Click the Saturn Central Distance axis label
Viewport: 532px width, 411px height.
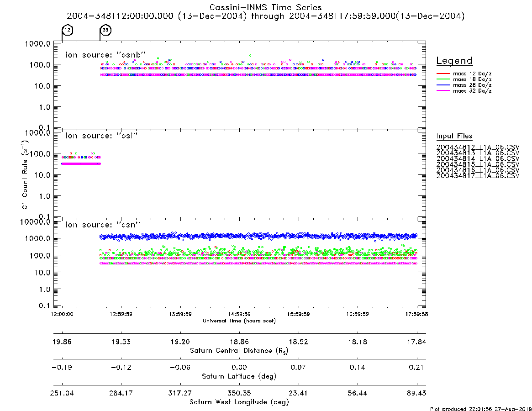239,351
